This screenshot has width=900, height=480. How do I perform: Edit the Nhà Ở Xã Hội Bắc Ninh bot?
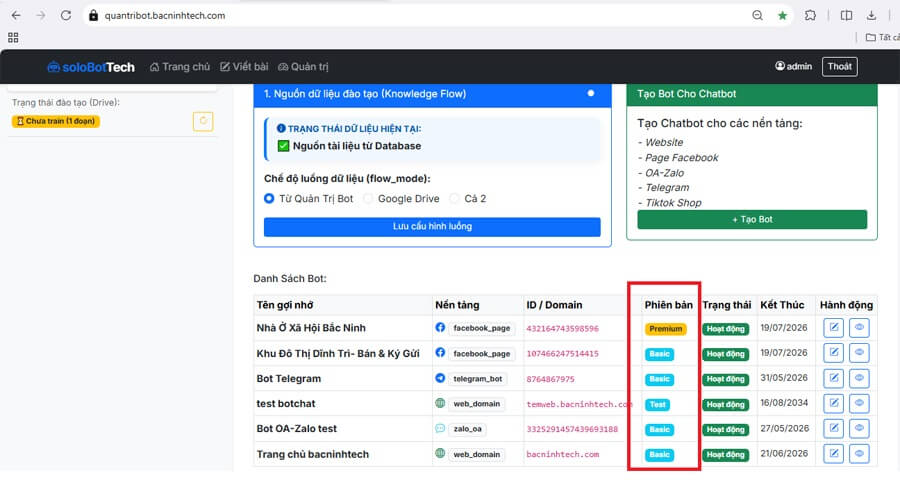tap(833, 328)
